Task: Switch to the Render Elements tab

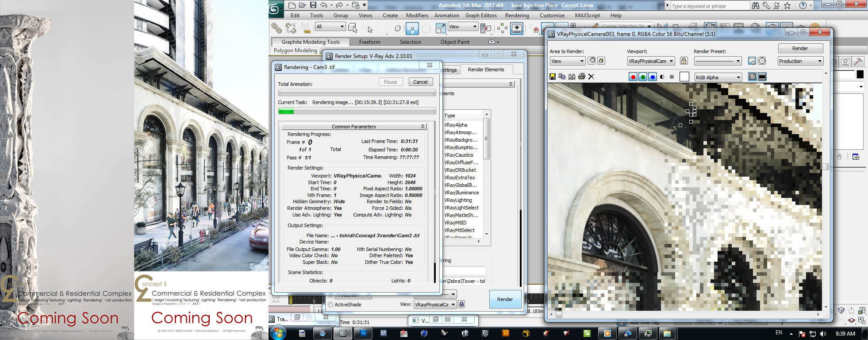Action: coord(486,70)
